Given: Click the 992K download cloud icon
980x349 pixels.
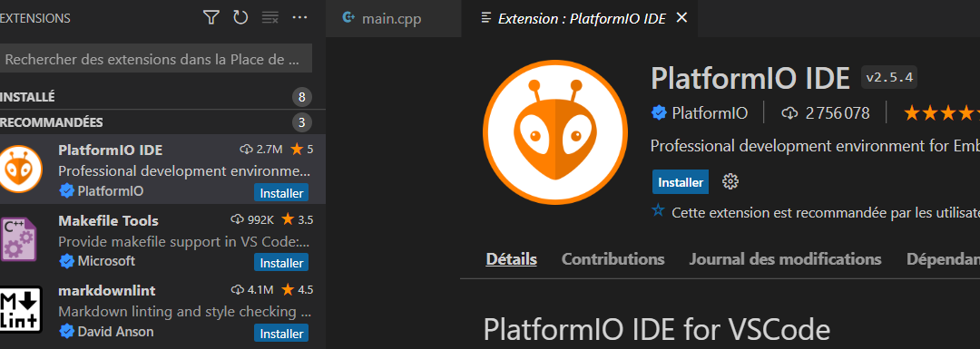Looking at the screenshot, I should click(x=237, y=219).
